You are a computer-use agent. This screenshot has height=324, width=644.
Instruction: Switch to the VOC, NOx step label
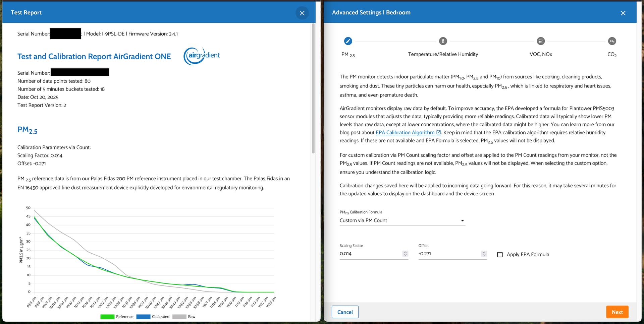(x=540, y=54)
